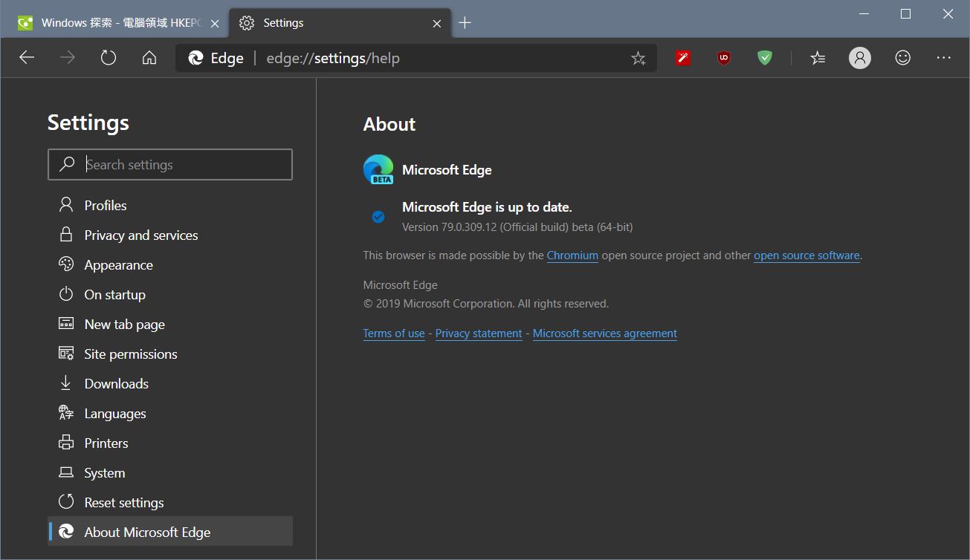Image resolution: width=970 pixels, height=560 pixels.
Task: Follow the Chromium link
Action: point(572,255)
